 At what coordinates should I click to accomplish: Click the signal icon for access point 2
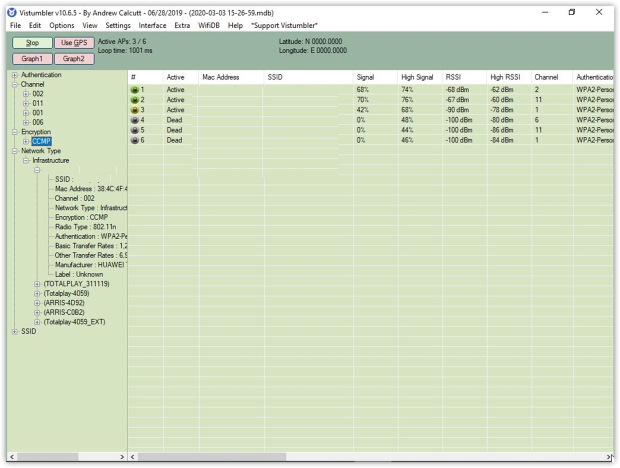coord(135,100)
